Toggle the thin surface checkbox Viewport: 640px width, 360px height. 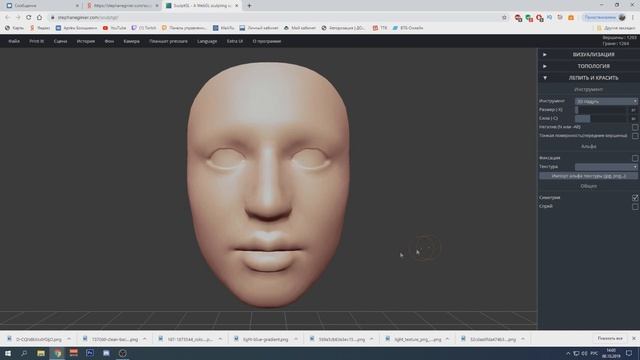tap(635, 136)
